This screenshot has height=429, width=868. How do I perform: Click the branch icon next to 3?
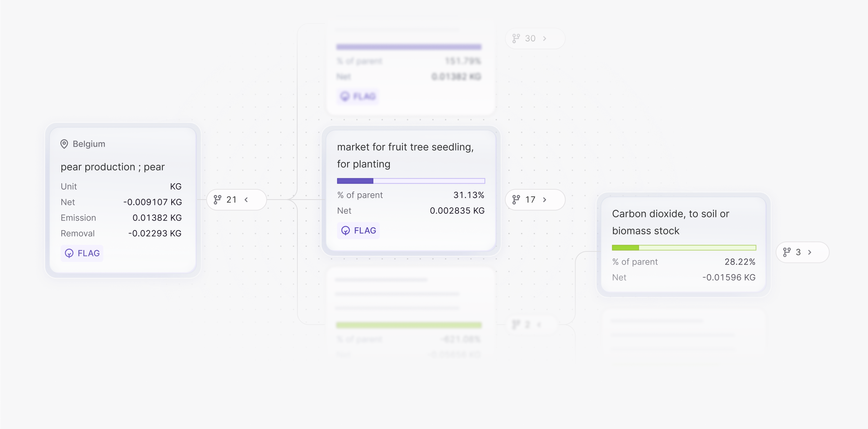[787, 252]
